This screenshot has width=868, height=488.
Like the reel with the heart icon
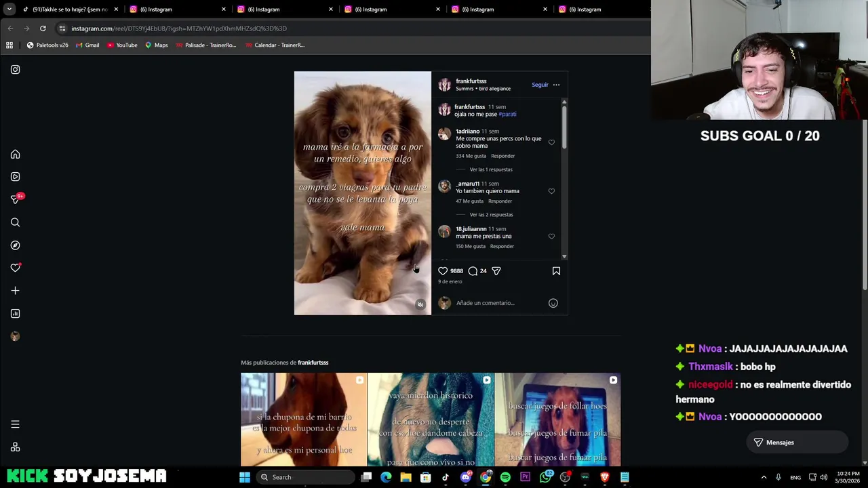pyautogui.click(x=443, y=271)
